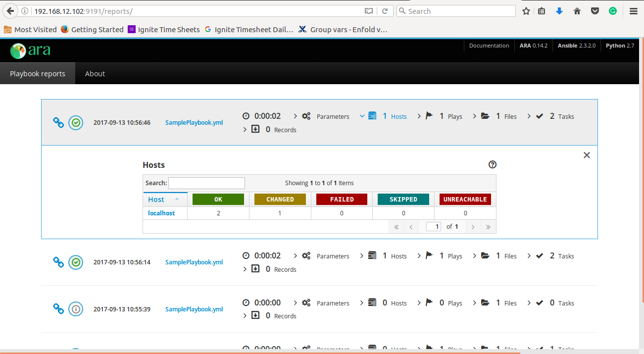Open SamplePlaybook.yml of 10:56:14 report
644x354 pixels.
(194, 262)
